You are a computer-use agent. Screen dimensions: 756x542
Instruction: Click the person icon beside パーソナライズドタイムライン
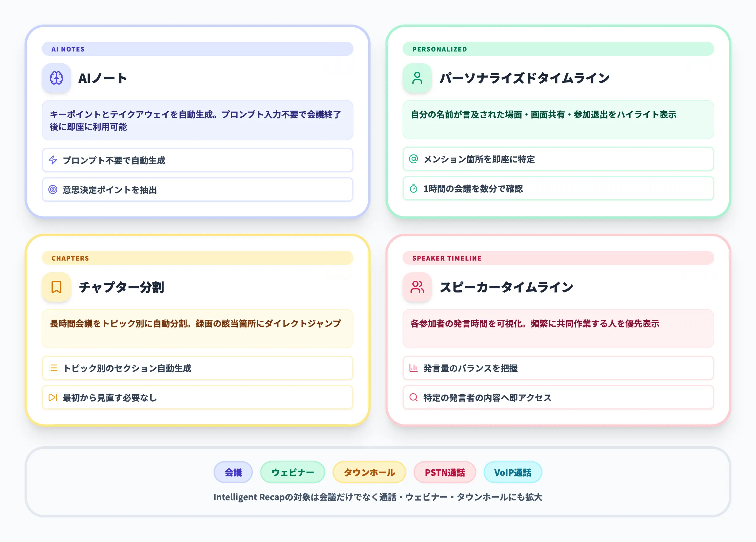click(x=417, y=79)
